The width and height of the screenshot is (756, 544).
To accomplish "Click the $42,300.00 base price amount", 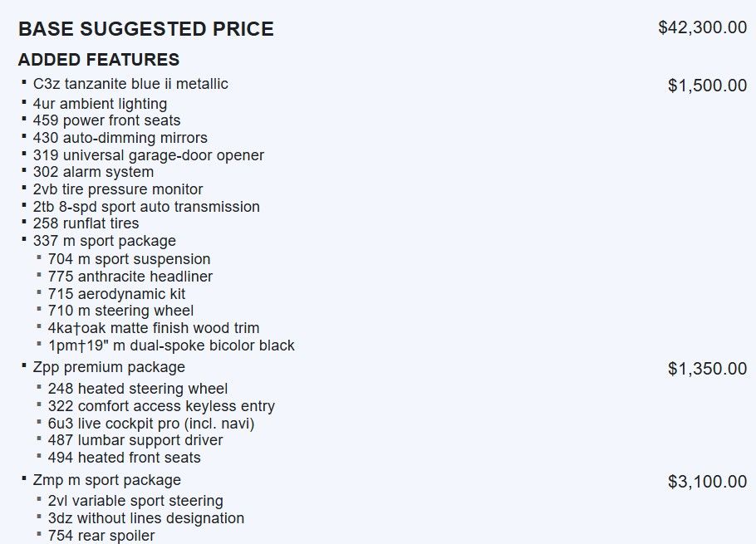I will click(x=702, y=27).
